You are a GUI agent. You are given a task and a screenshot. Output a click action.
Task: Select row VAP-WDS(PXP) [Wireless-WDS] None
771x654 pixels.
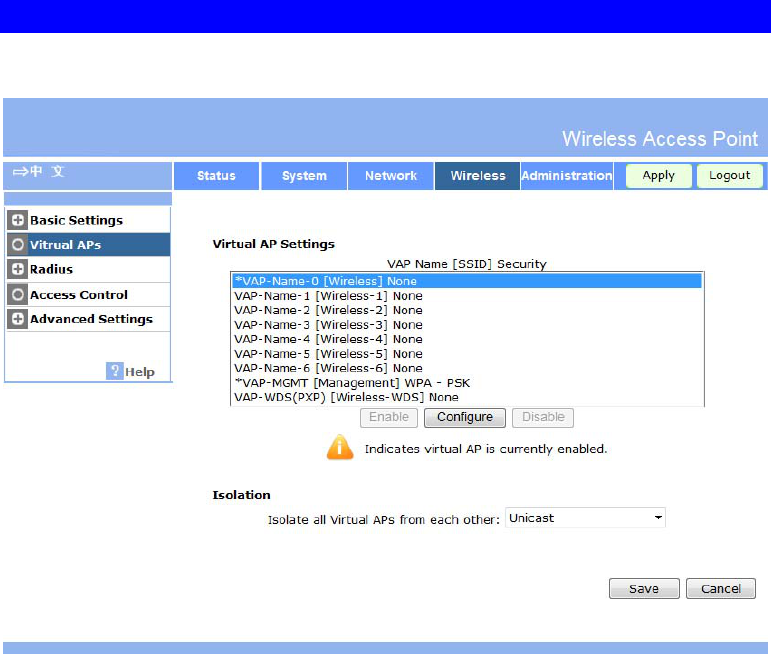click(467, 397)
